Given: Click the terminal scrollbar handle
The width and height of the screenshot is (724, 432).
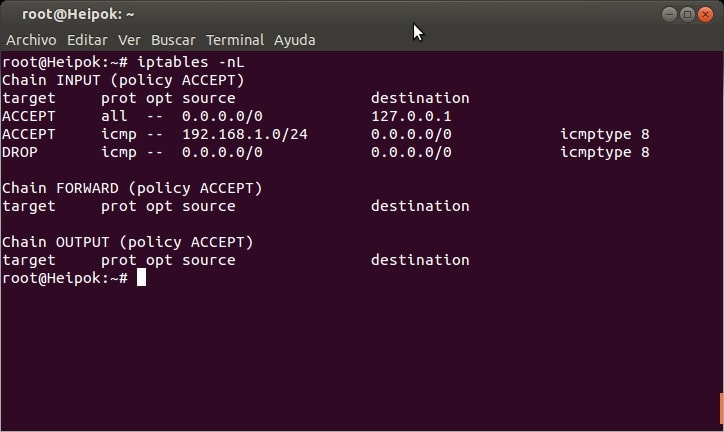Looking at the screenshot, I should [721, 410].
